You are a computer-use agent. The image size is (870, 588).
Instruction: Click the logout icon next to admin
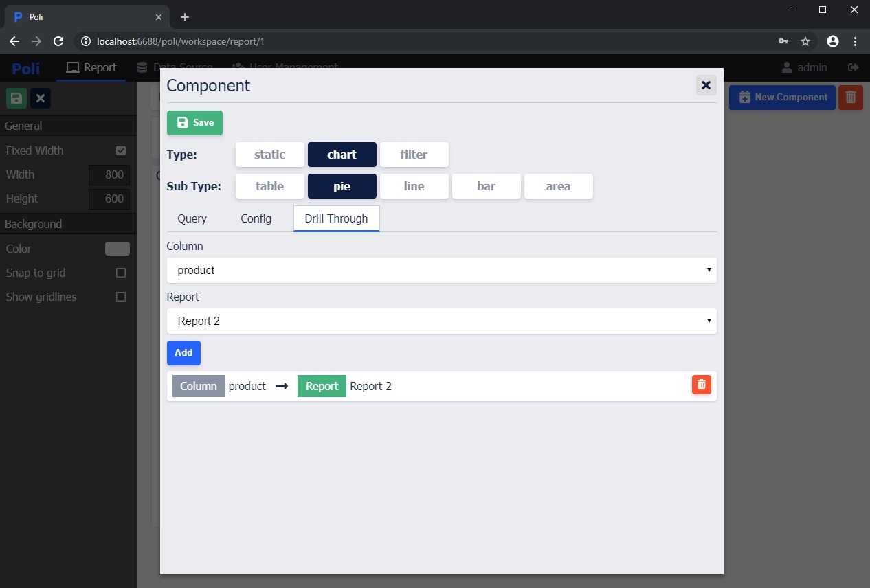tap(854, 67)
